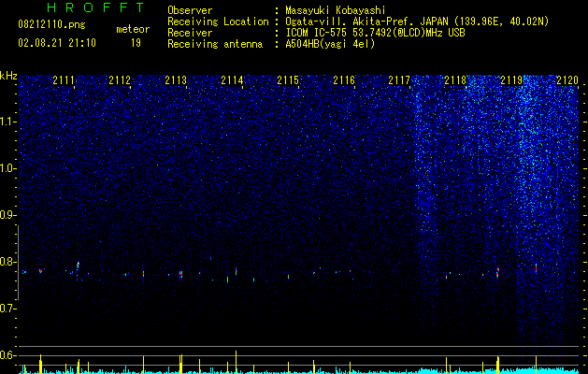The width and height of the screenshot is (588, 374).
Task: Select the file name 08212110.png
Action: click(51, 25)
